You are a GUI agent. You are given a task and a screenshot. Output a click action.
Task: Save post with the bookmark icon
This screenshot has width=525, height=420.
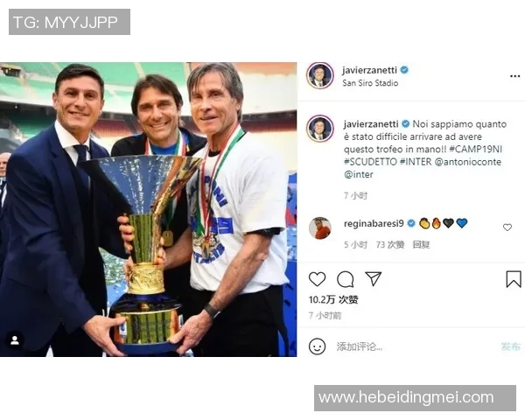[x=514, y=279]
